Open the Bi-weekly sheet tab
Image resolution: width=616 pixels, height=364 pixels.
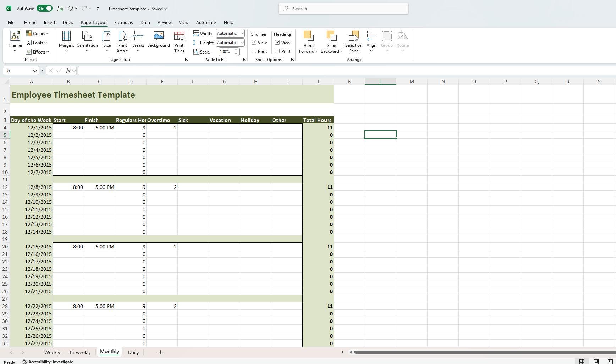[80, 352]
